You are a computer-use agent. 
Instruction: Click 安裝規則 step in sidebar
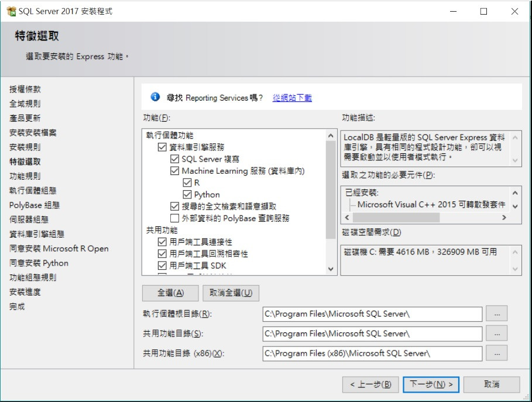(x=25, y=147)
